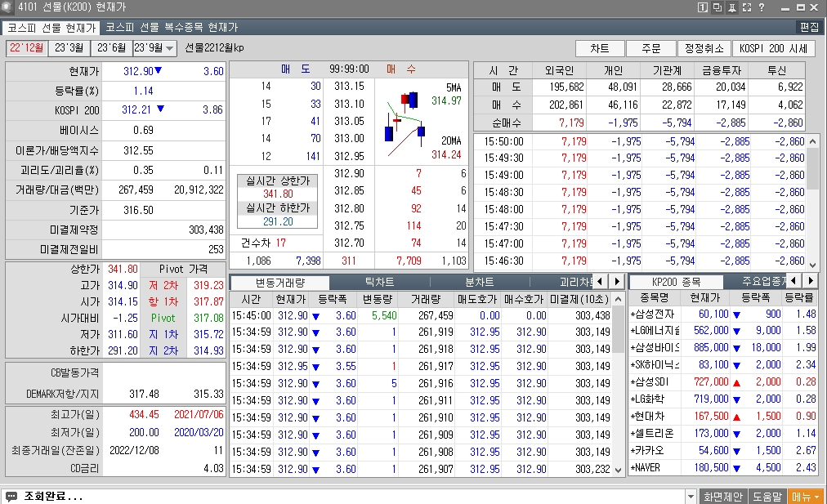Click the pin window icon in title bar
Image resolution: width=827 pixels, height=504 pixels.
(x=731, y=7)
